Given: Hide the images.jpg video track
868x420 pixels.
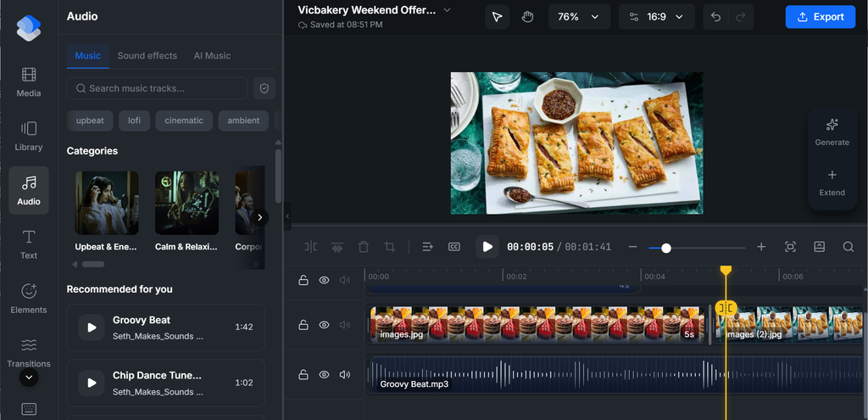Looking at the screenshot, I should (325, 325).
